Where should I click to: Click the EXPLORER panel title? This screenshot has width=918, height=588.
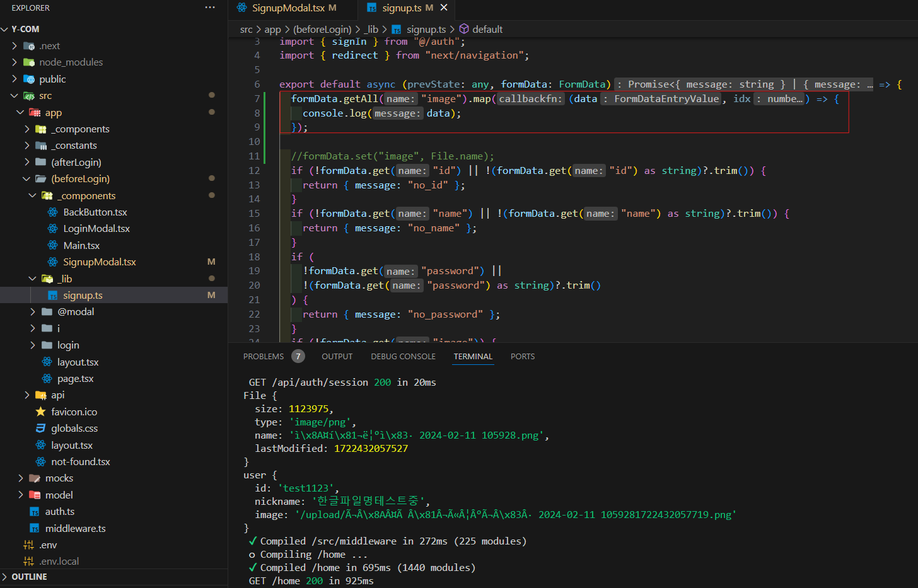click(30, 8)
